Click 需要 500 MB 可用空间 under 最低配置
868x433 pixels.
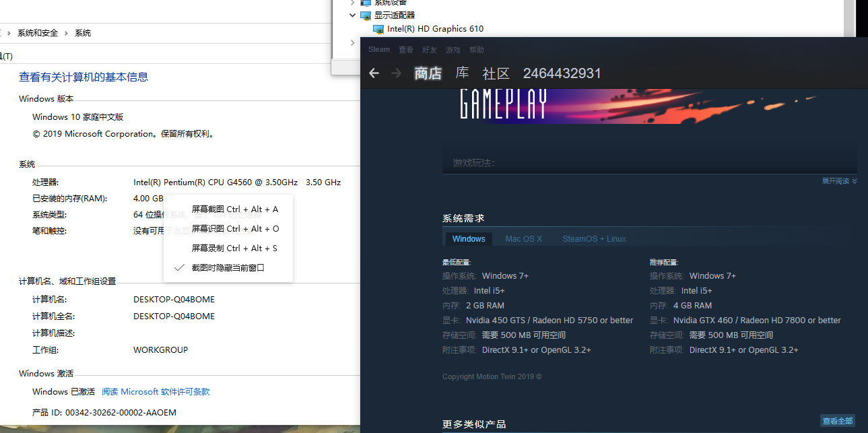point(524,335)
